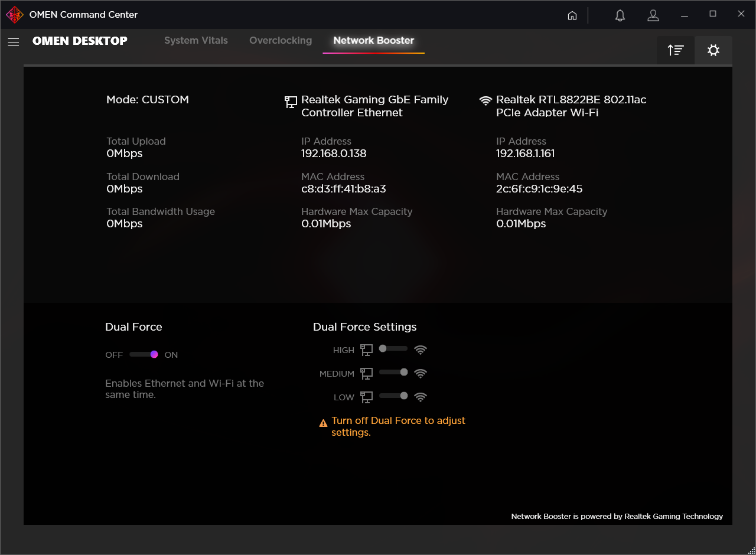The height and width of the screenshot is (555, 756).
Task: Click the Total Download label
Action: (x=143, y=177)
